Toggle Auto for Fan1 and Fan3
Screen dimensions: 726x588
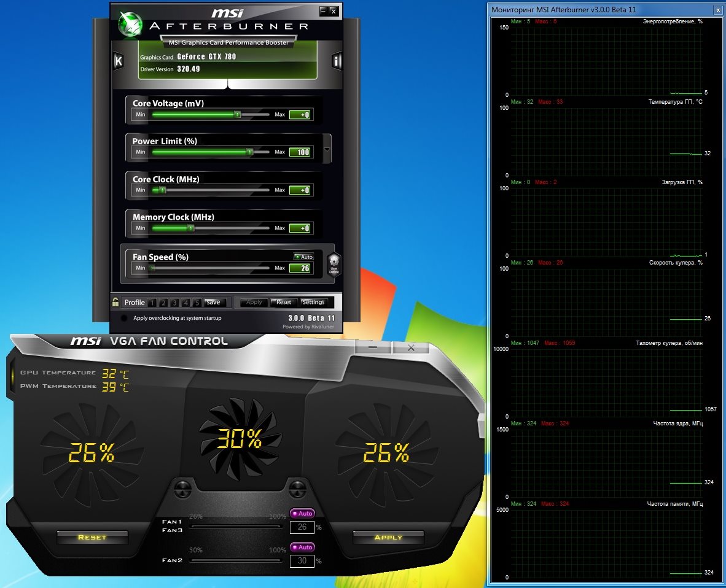click(x=302, y=513)
